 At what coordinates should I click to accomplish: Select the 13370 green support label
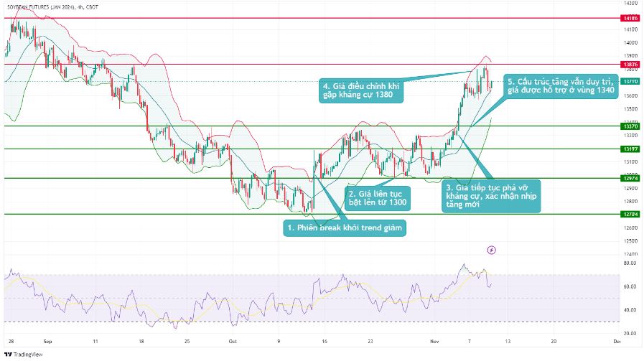[630, 126]
